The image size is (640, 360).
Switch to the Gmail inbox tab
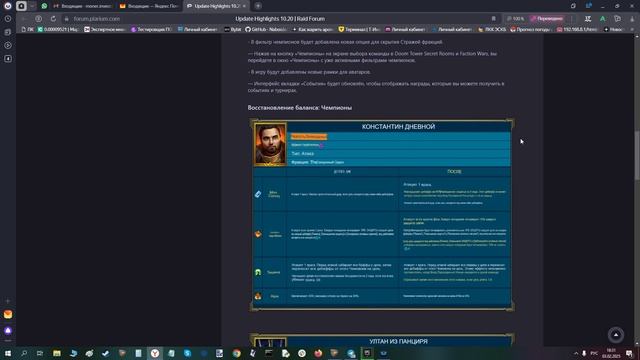84,6
